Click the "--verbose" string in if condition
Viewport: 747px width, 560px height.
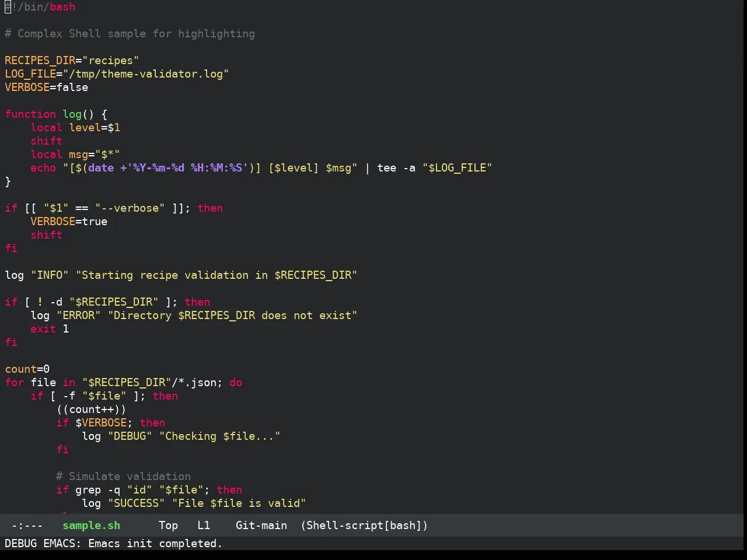[x=130, y=208]
